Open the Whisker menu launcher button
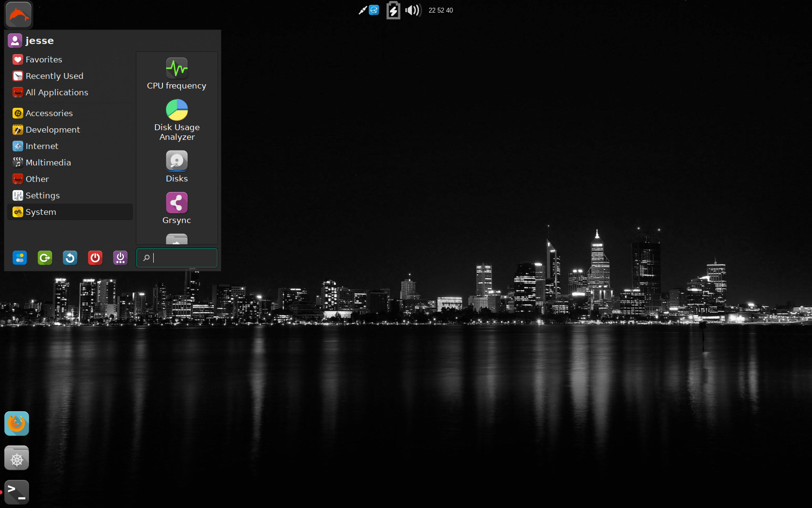Viewport: 812px width, 508px height. tap(19, 15)
